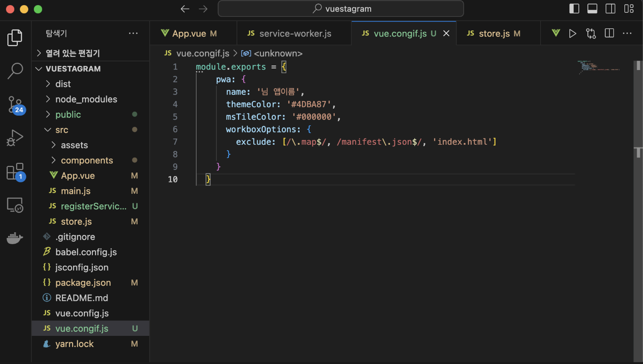Open Run and Debug view
The width and height of the screenshot is (643, 364).
coord(15,138)
